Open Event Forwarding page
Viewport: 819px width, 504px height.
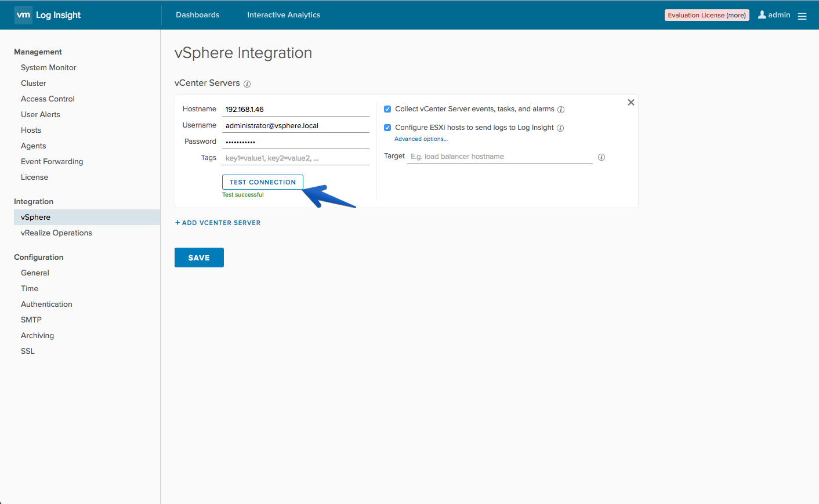click(52, 162)
